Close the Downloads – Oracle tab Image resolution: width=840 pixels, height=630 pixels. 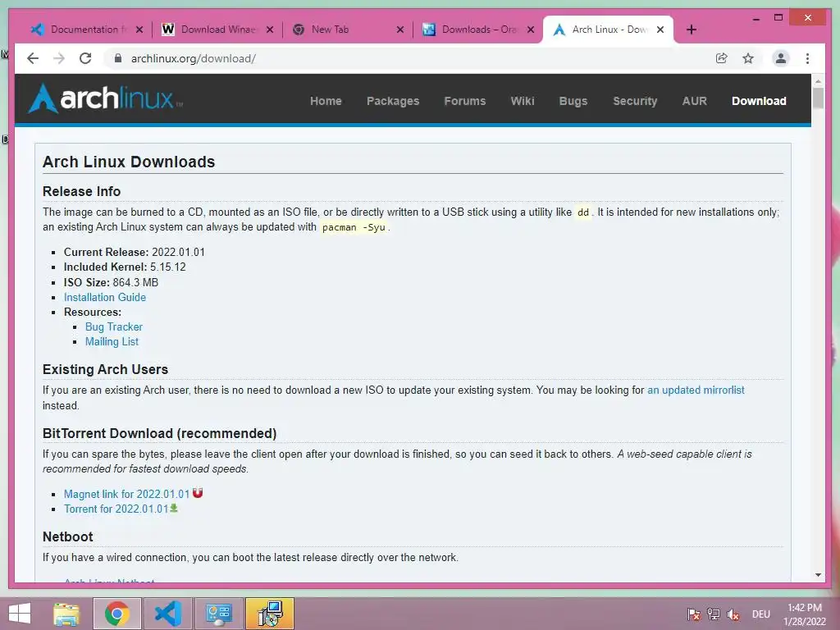click(531, 30)
